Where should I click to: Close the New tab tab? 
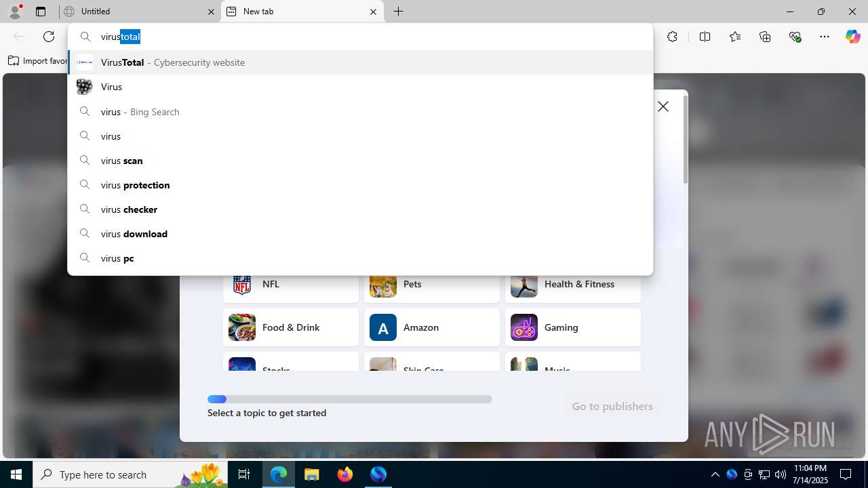point(373,12)
